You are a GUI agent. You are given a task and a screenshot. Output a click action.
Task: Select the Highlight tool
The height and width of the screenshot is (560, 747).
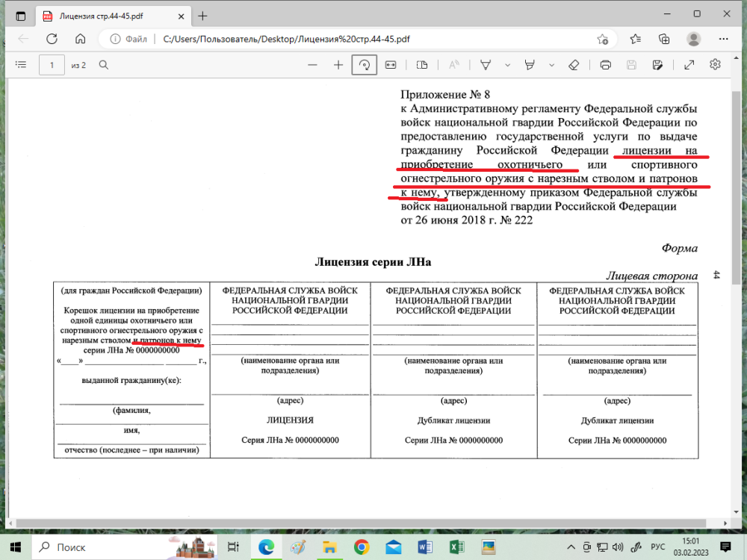529,65
